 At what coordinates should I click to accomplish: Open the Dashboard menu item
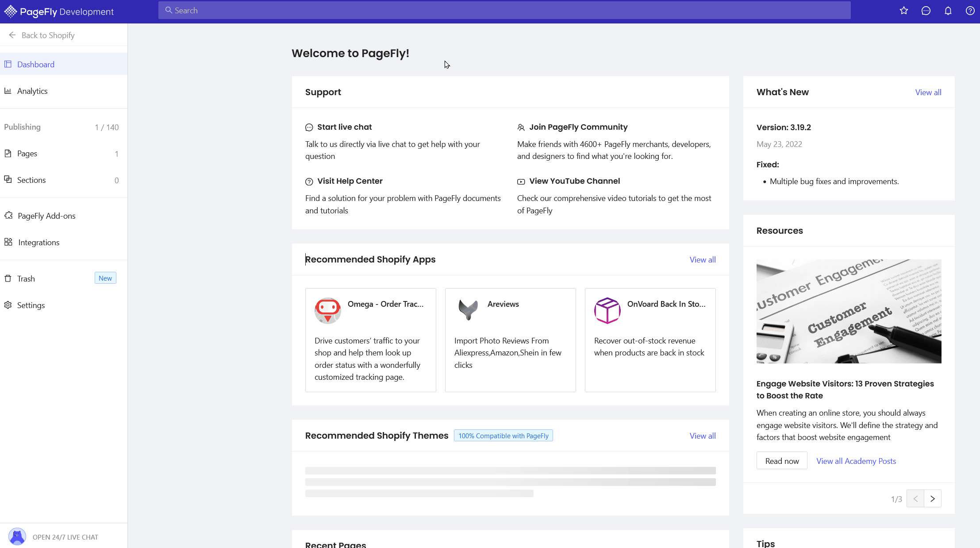(64, 64)
